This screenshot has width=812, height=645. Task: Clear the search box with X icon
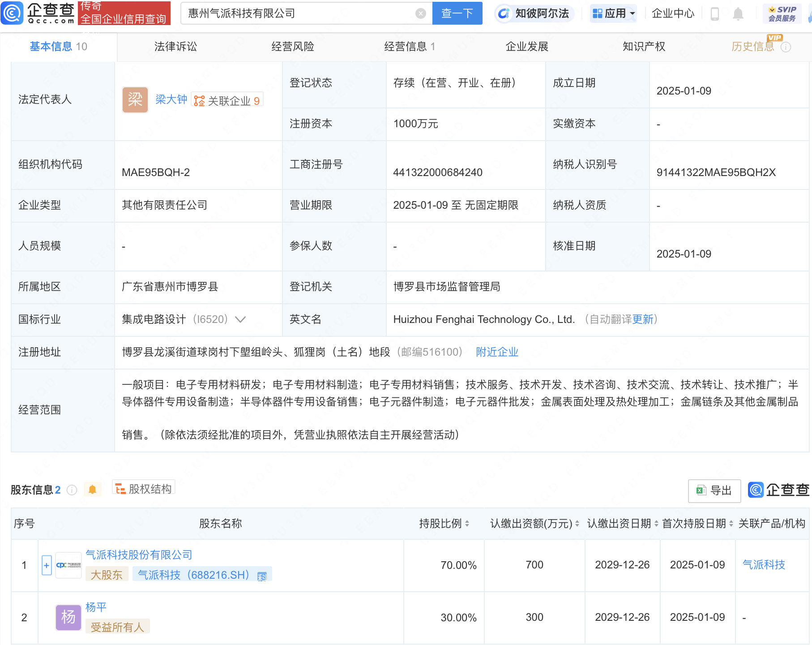point(420,13)
